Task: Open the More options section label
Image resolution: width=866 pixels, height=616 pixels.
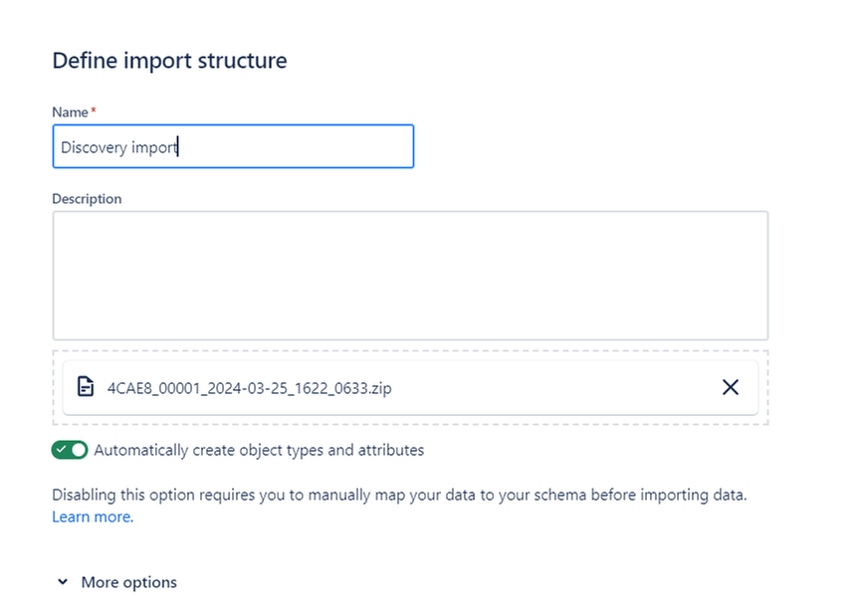Action: point(128,582)
